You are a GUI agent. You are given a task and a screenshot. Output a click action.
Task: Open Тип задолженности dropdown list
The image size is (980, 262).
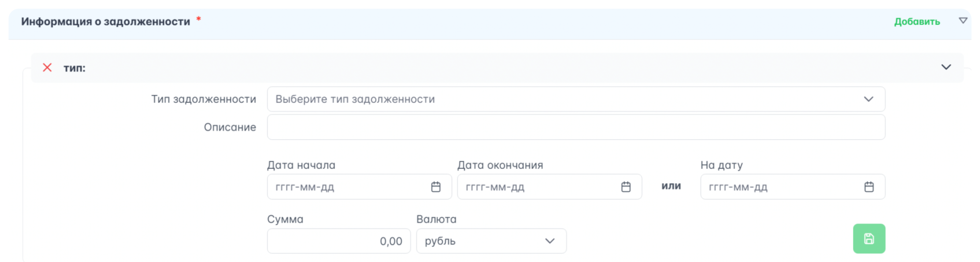click(576, 99)
